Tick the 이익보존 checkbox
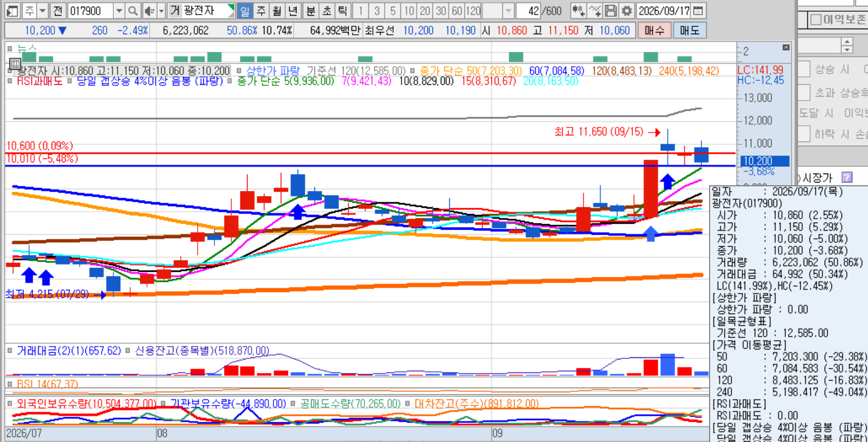Screen dimensions: 868x442 [x=816, y=20]
